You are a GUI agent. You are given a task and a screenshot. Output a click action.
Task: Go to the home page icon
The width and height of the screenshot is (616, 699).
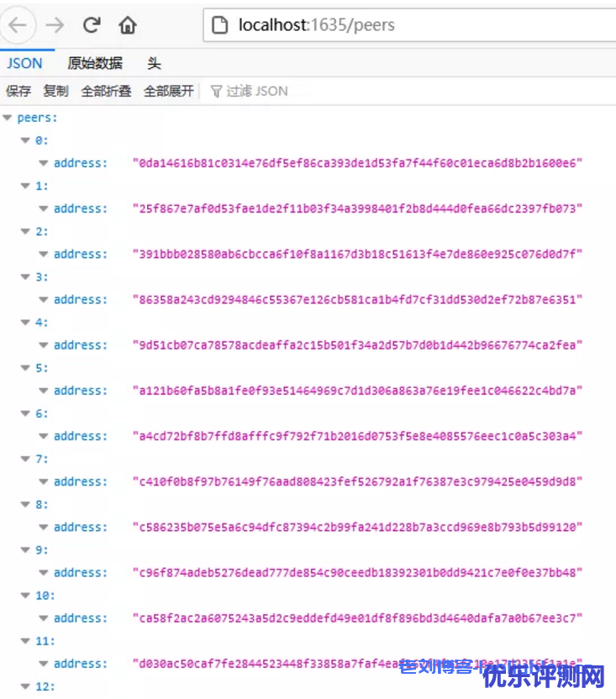point(128,25)
